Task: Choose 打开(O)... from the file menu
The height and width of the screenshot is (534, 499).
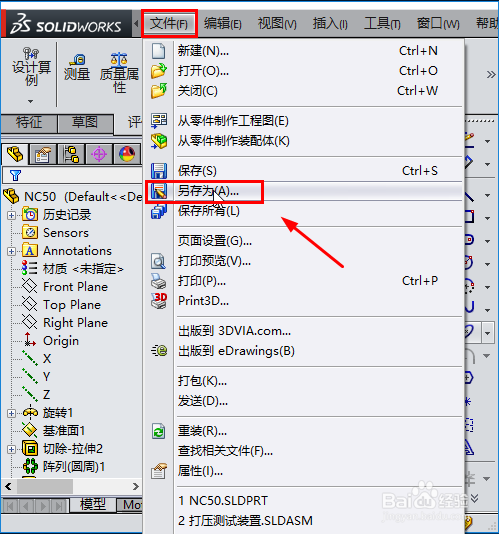Action: (x=303, y=71)
